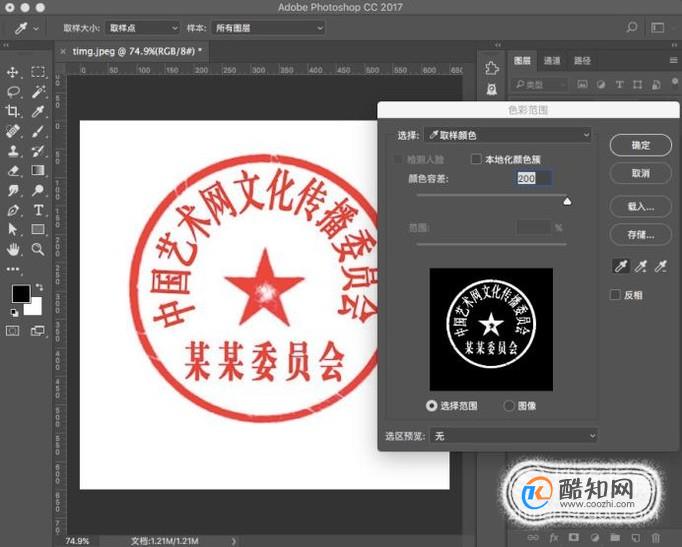Click the 载入... load button

641,207
